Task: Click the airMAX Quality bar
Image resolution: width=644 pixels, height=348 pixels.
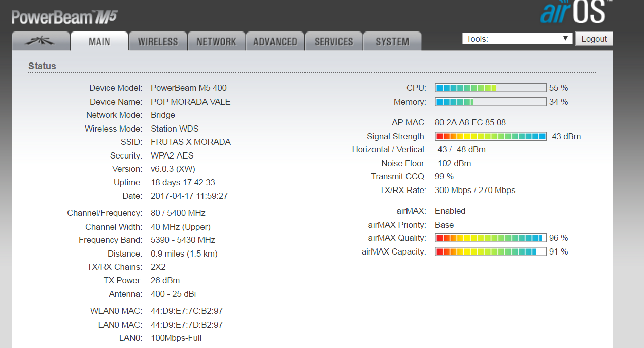Action: coord(491,238)
